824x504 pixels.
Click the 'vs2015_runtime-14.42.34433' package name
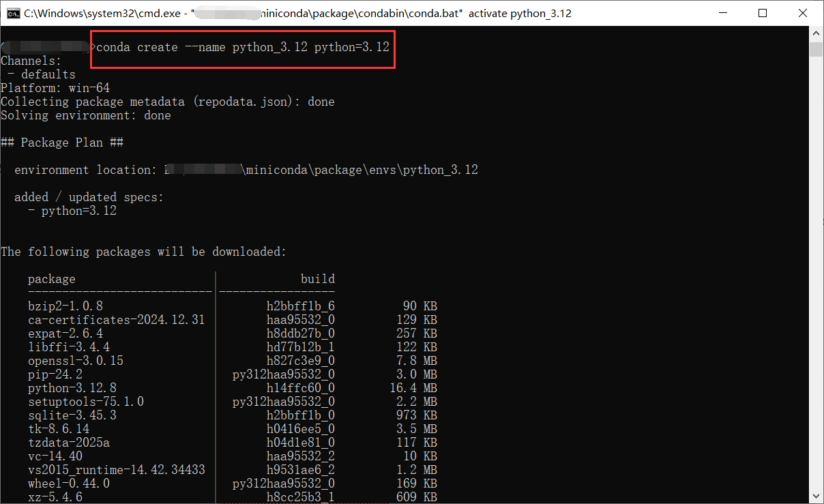tap(117, 470)
